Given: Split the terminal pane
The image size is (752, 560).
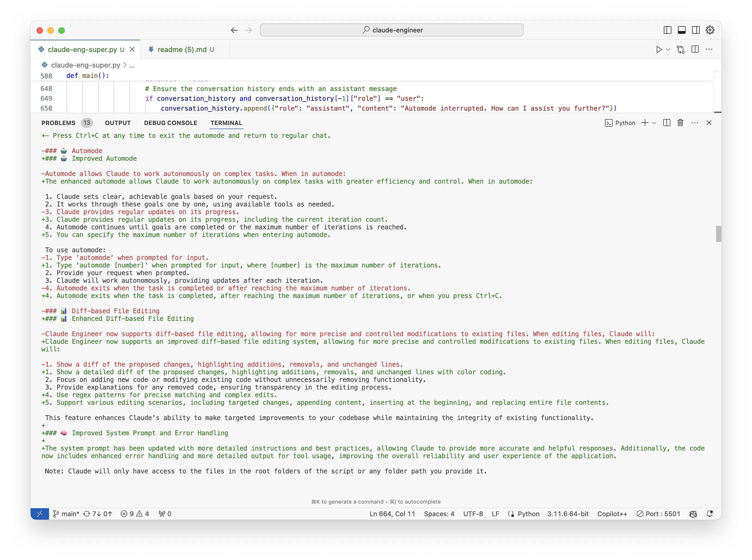Looking at the screenshot, I should tap(667, 123).
